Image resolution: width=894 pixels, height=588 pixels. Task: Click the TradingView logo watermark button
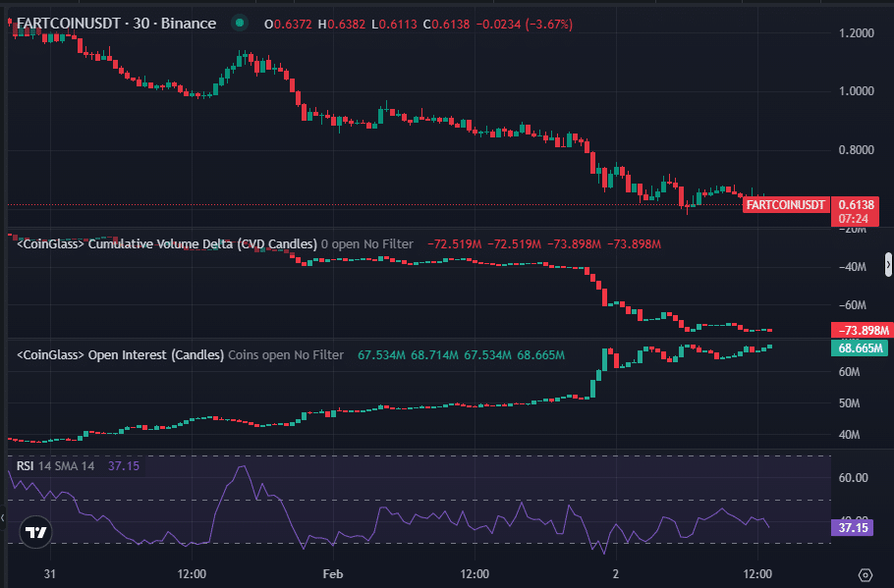pyautogui.click(x=36, y=532)
